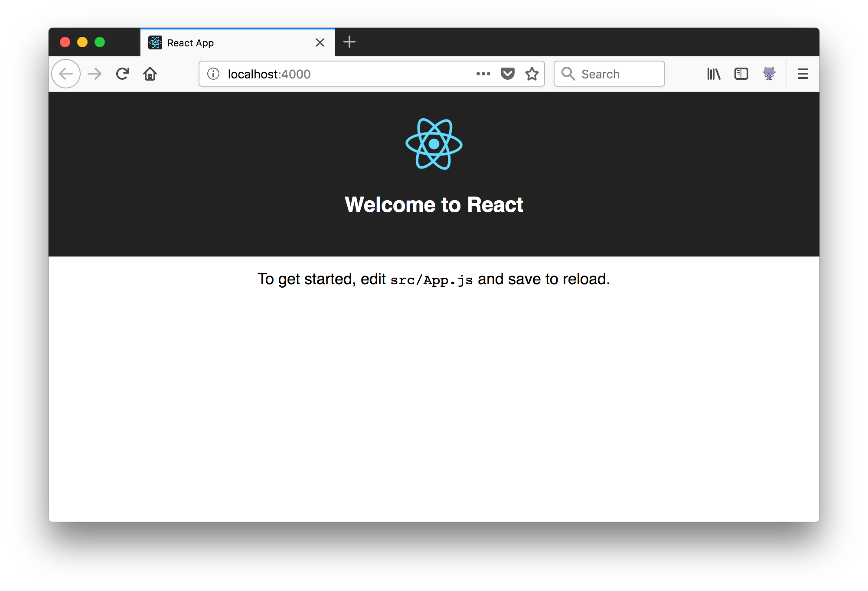Focus the Search input field
The height and width of the screenshot is (591, 868).
[609, 74]
